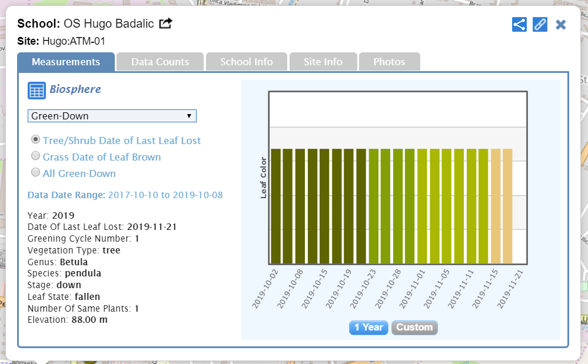Click the Data Date Range link
This screenshot has width=588, height=364.
pyautogui.click(x=125, y=195)
